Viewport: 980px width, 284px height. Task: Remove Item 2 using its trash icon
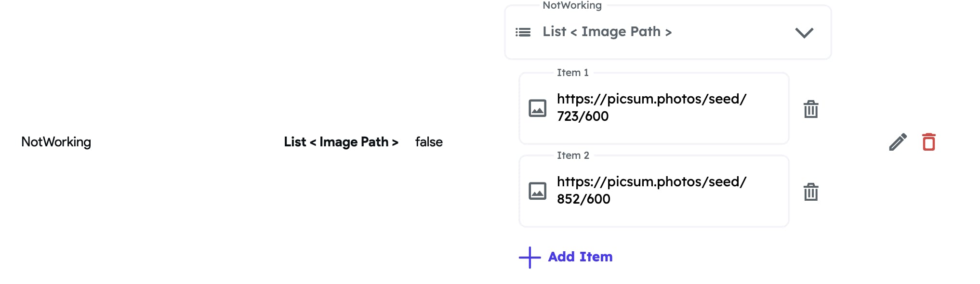pyautogui.click(x=810, y=192)
